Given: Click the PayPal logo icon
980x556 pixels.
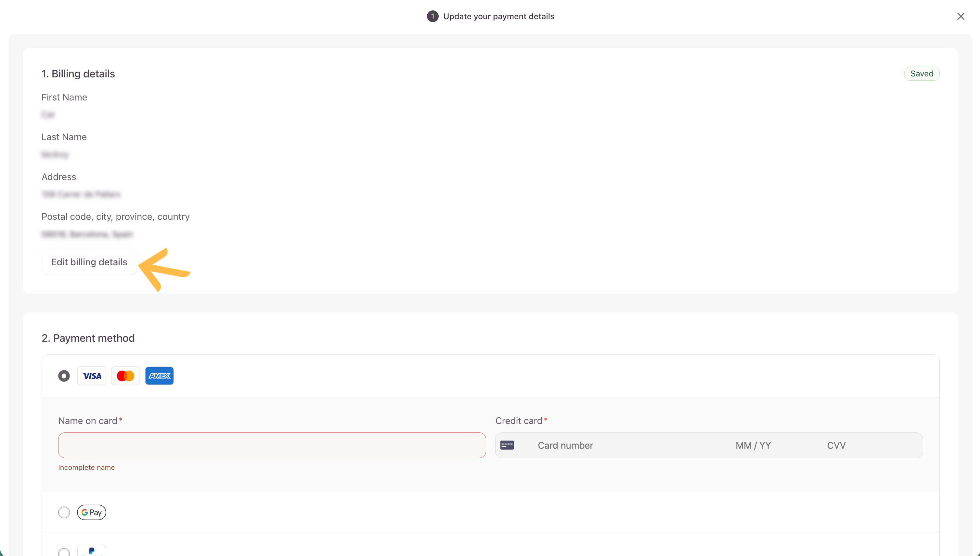Looking at the screenshot, I should tap(92, 551).
